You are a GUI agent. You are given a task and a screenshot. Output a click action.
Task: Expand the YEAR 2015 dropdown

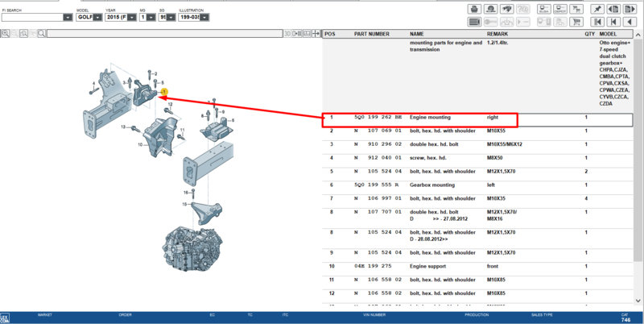[x=132, y=17]
